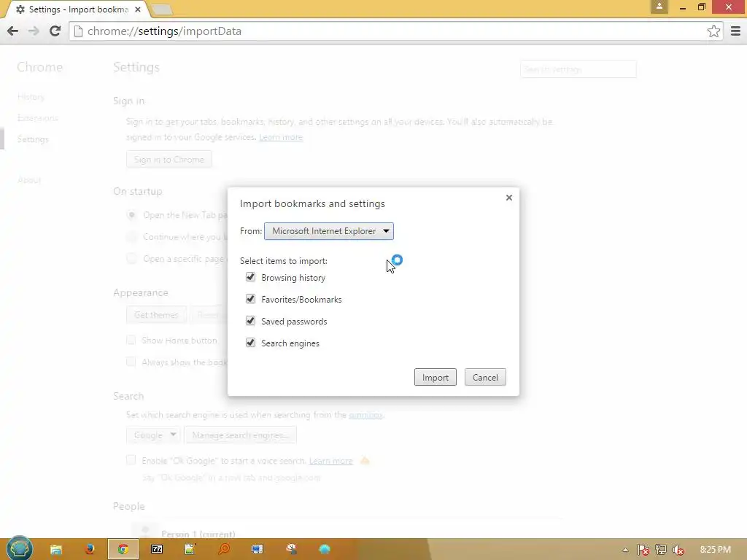The width and height of the screenshot is (747, 560).
Task: Open the teal globe taskbar icon
Action: tap(325, 550)
